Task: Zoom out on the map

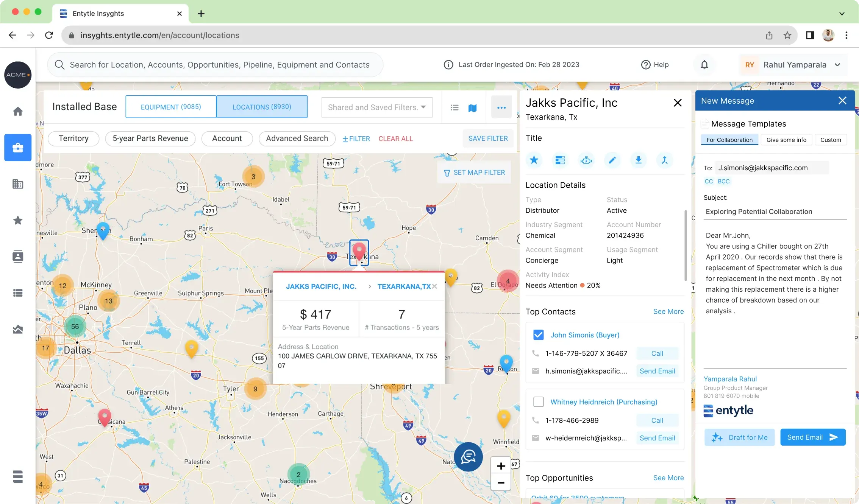Action: tap(501, 482)
